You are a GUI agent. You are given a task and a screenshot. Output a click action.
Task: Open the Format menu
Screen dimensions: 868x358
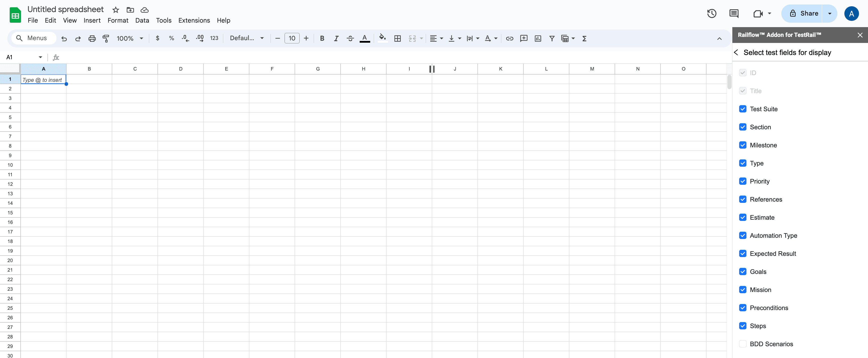(x=118, y=21)
